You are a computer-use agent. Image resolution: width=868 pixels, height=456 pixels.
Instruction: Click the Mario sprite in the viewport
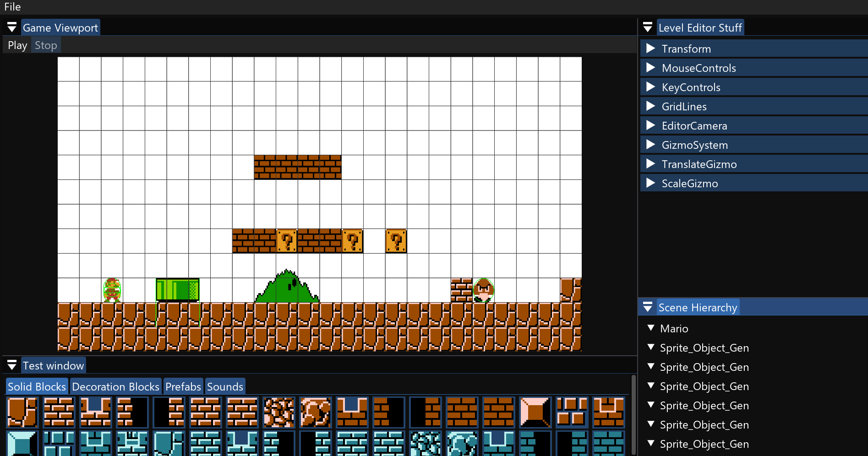pos(112,290)
